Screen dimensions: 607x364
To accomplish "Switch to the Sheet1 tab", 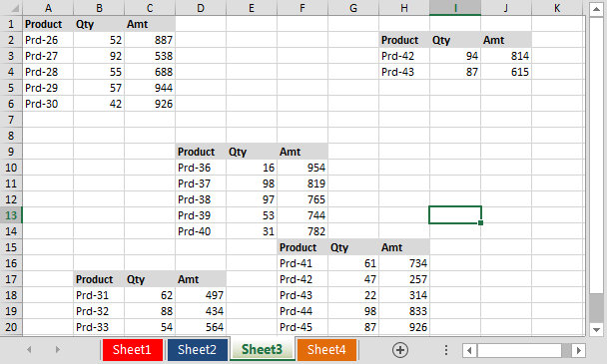I will point(132,350).
